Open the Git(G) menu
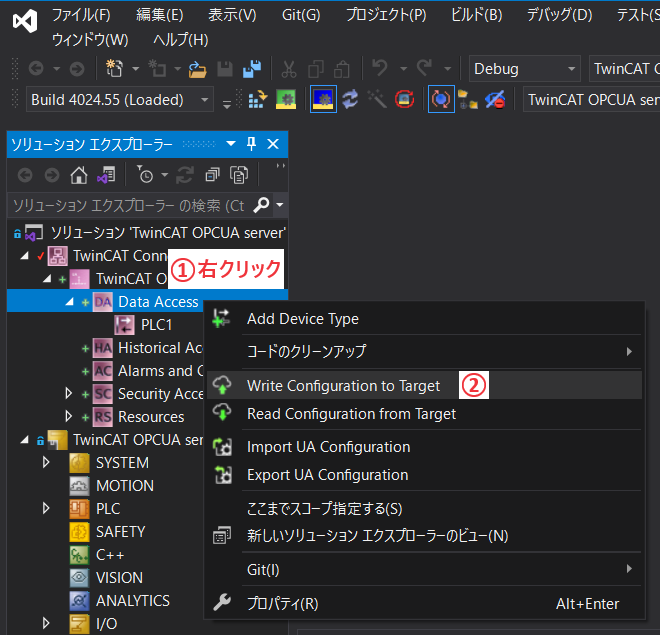 pos(301,15)
